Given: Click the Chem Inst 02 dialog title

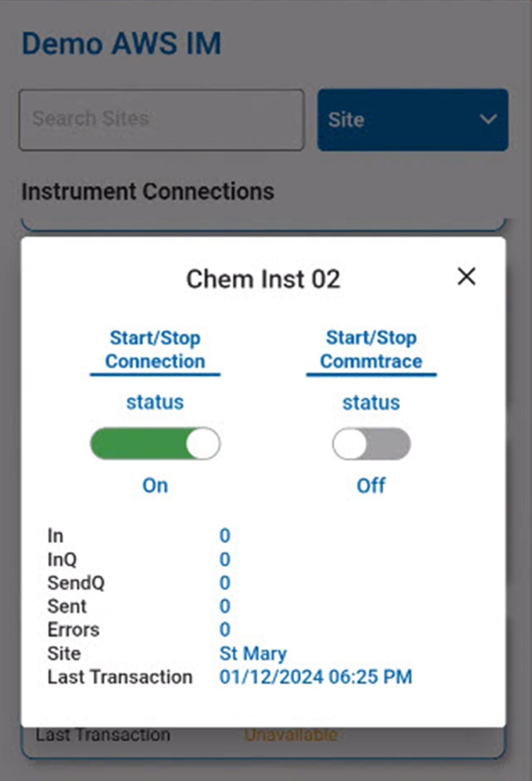Looking at the screenshot, I should click(x=263, y=279).
